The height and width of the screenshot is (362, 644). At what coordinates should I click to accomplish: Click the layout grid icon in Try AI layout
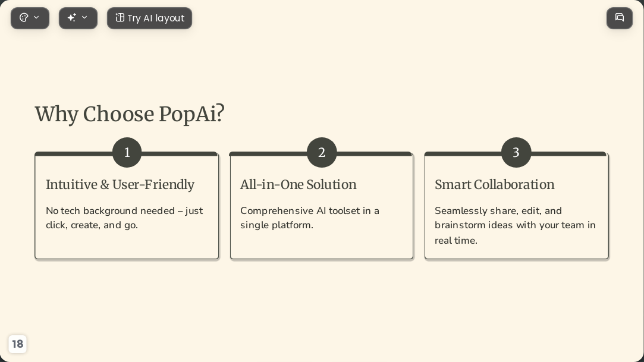click(x=120, y=18)
